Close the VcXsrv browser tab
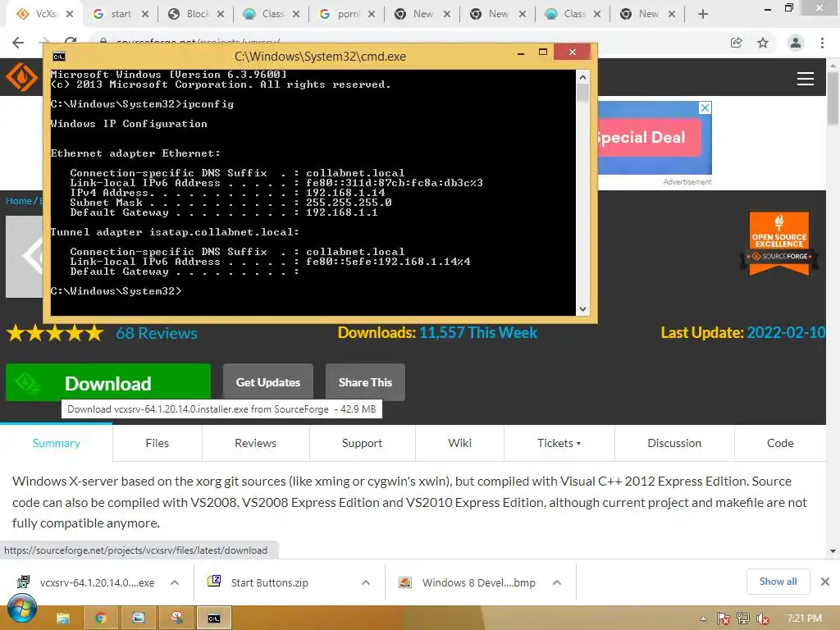This screenshot has width=840, height=630. (x=70, y=14)
